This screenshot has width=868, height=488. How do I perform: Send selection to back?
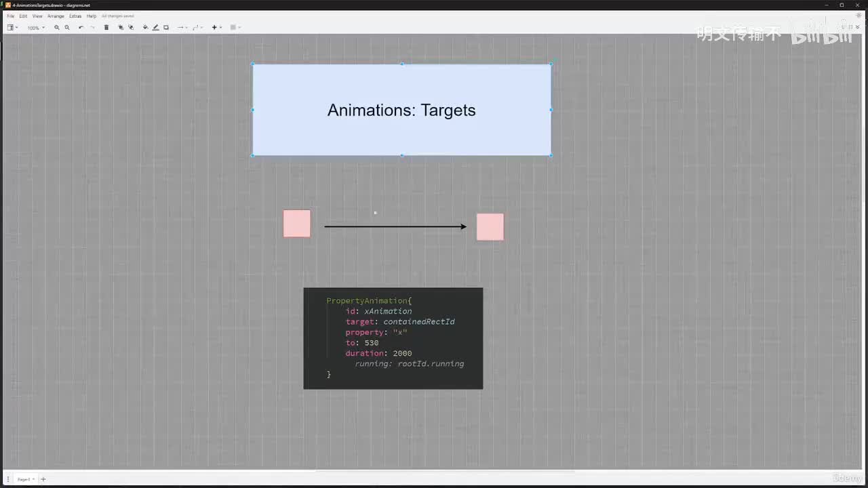coord(131,27)
